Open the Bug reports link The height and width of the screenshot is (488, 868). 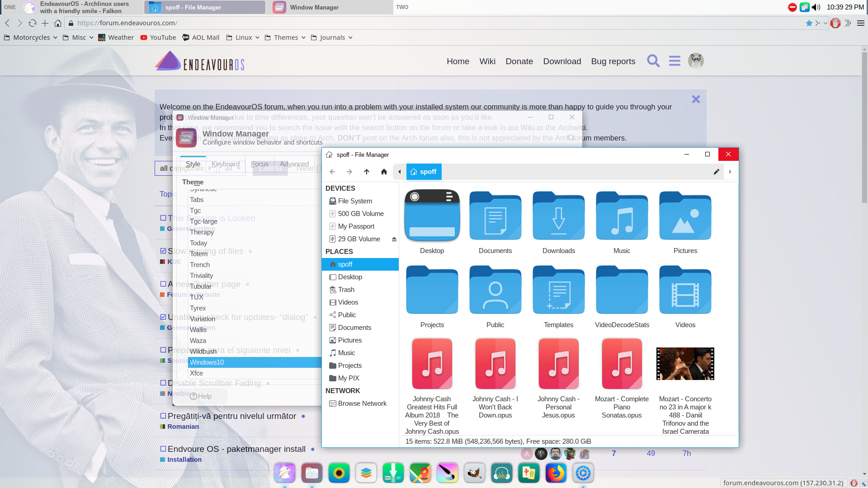click(613, 61)
